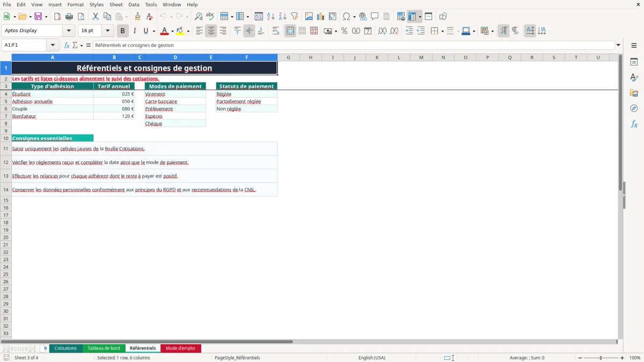Toggle Italic formatting
The width and height of the screenshot is (644, 362).
pyautogui.click(x=135, y=31)
